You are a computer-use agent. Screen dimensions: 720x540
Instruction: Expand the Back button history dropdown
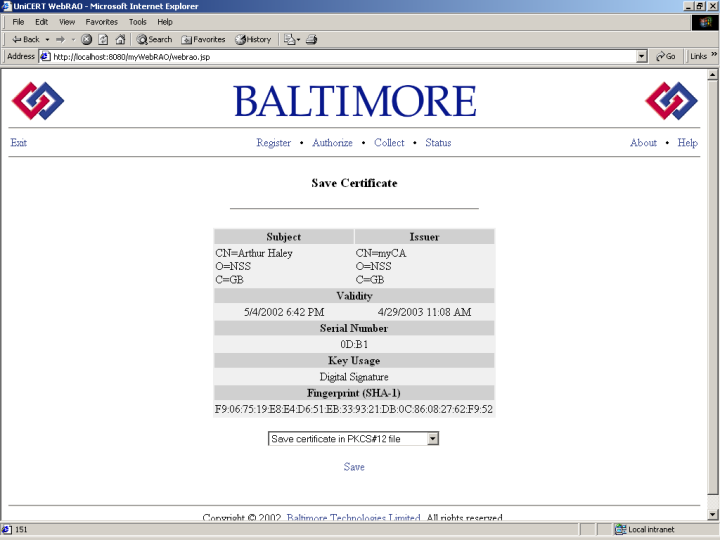(47, 39)
